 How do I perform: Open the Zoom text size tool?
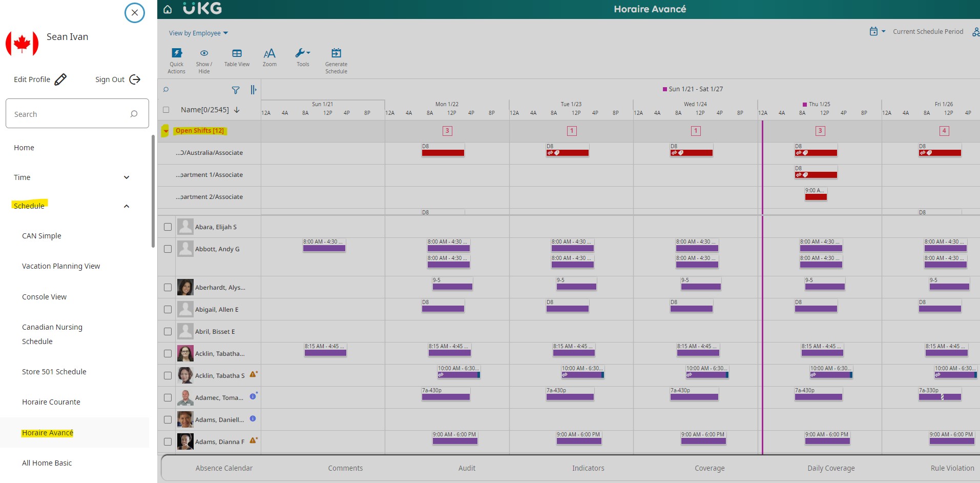(269, 54)
